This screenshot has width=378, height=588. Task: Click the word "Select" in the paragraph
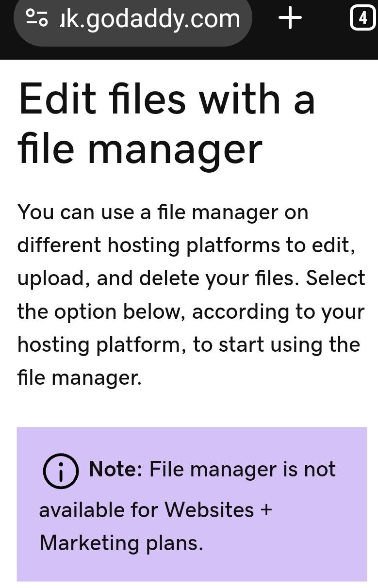[x=335, y=278]
